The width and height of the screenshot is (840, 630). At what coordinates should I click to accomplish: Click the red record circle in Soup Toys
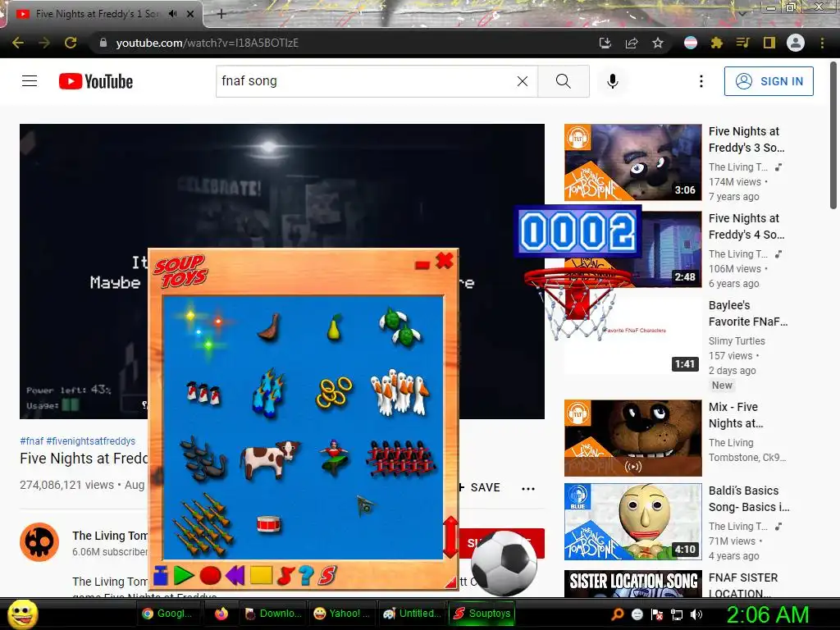click(x=210, y=575)
